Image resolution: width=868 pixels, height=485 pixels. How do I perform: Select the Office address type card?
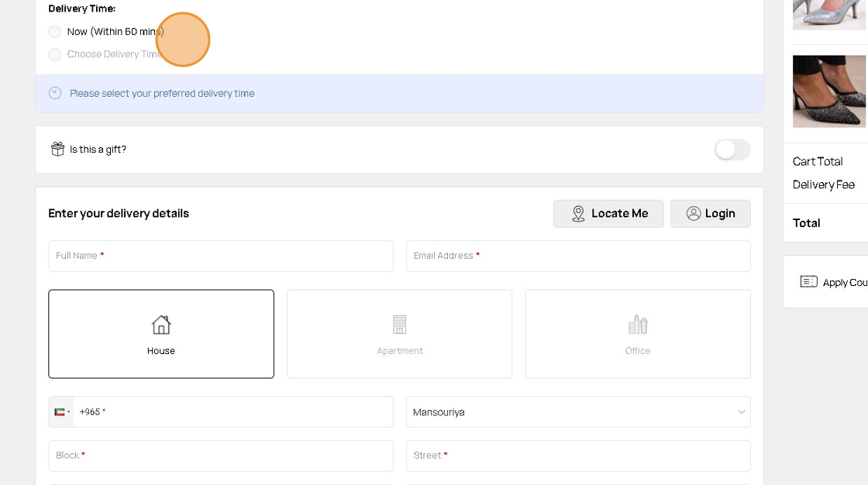(x=638, y=334)
